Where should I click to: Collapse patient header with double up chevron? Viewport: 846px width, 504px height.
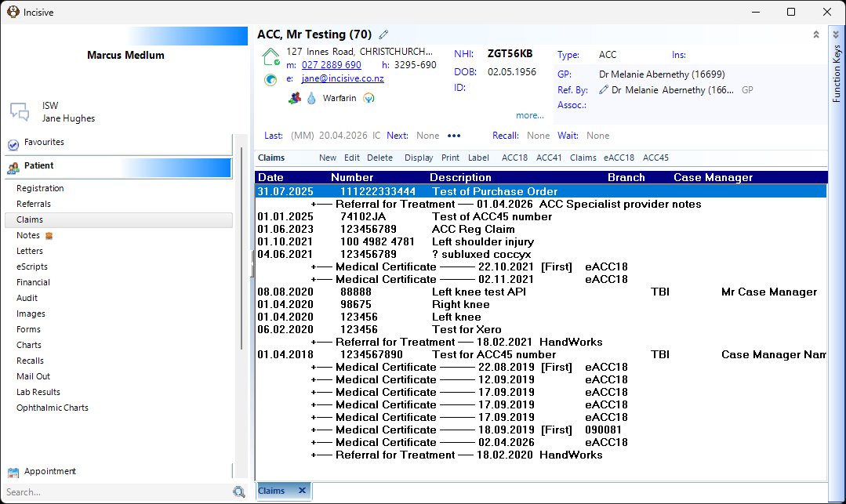pyautogui.click(x=816, y=34)
